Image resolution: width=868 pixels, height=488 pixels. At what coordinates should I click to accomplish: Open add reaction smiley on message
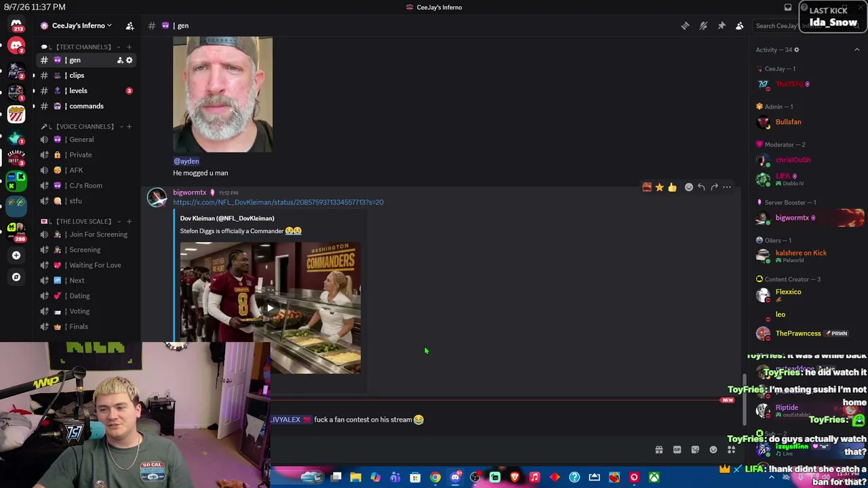(x=688, y=187)
